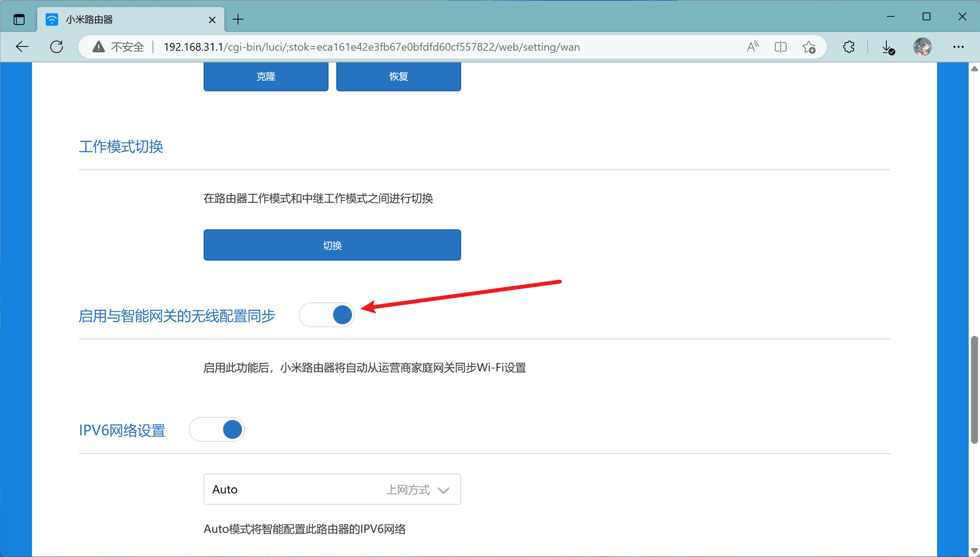The image size is (980, 557).
Task: Click the browser profile avatar icon
Action: (x=922, y=47)
